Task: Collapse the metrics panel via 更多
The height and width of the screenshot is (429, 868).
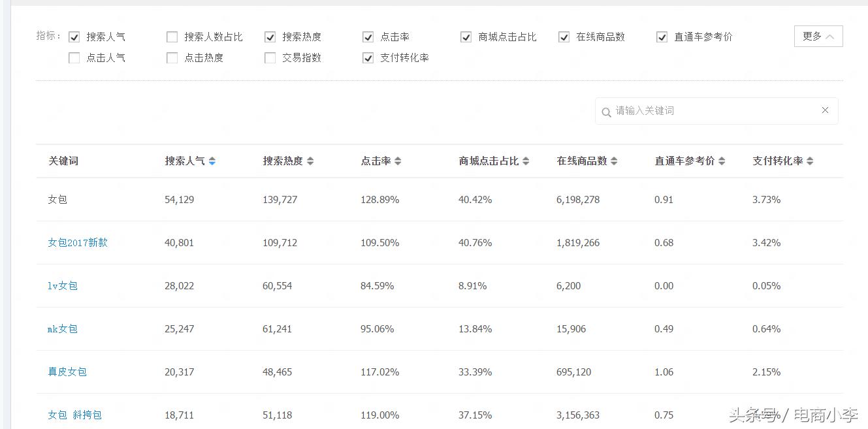Action: [x=818, y=36]
